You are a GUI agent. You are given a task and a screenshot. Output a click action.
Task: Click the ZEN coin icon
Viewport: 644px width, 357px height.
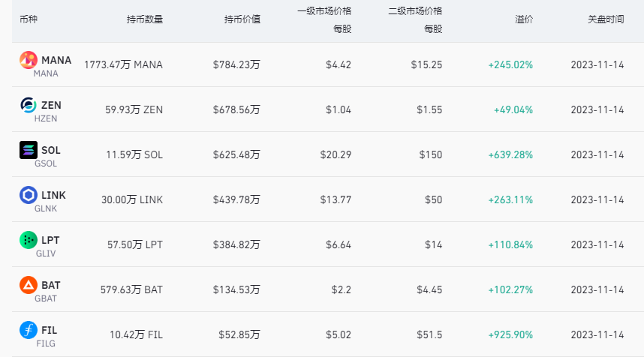pos(28,105)
